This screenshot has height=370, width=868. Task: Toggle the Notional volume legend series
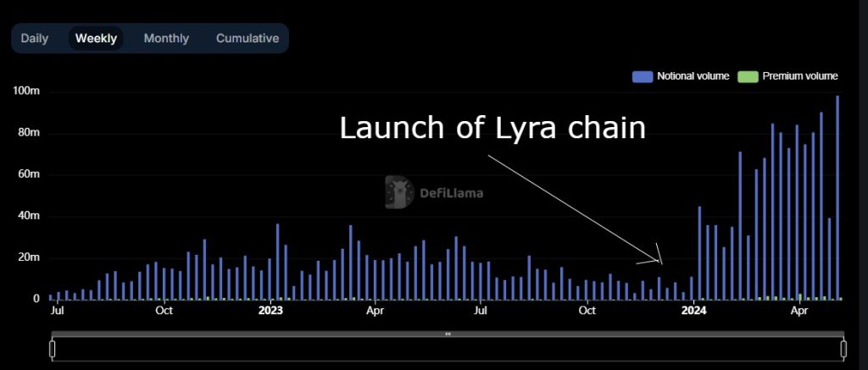pyautogui.click(x=681, y=76)
